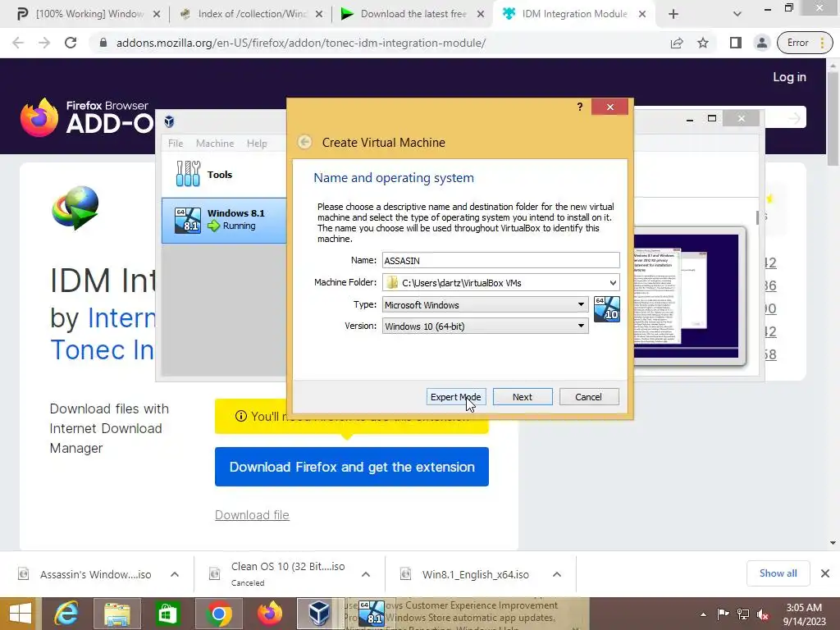Click the Name field containing ASSASIN
Viewport: 840px width, 630px height.
tap(501, 260)
